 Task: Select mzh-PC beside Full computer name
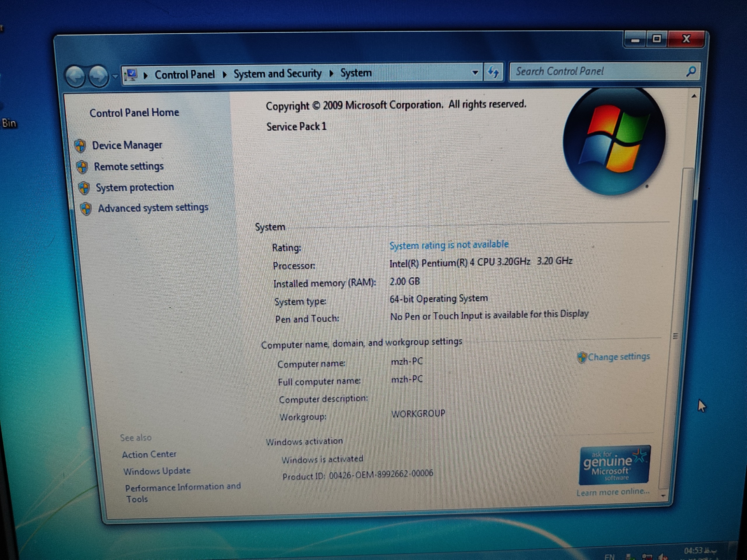407,379
